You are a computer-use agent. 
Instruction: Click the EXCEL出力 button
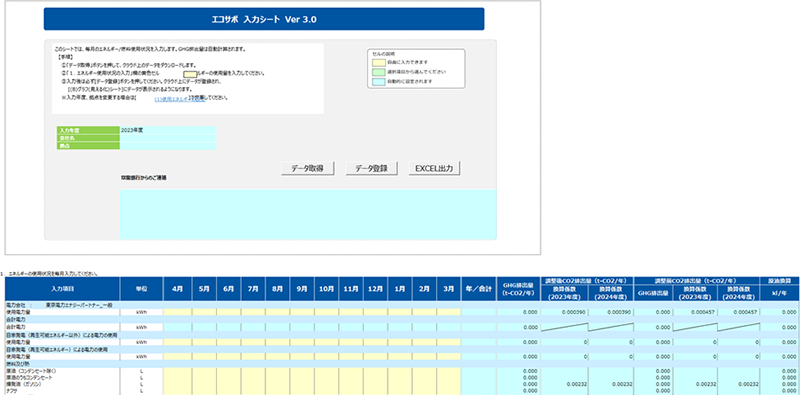[435, 168]
